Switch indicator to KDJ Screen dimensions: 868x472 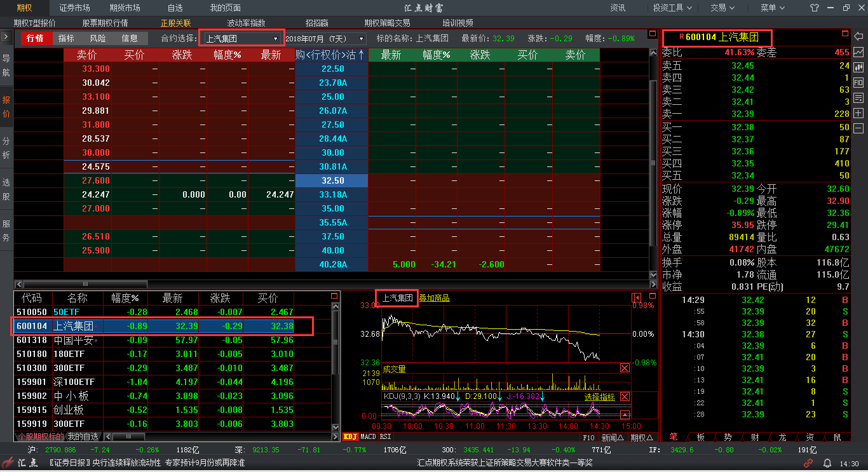point(350,436)
